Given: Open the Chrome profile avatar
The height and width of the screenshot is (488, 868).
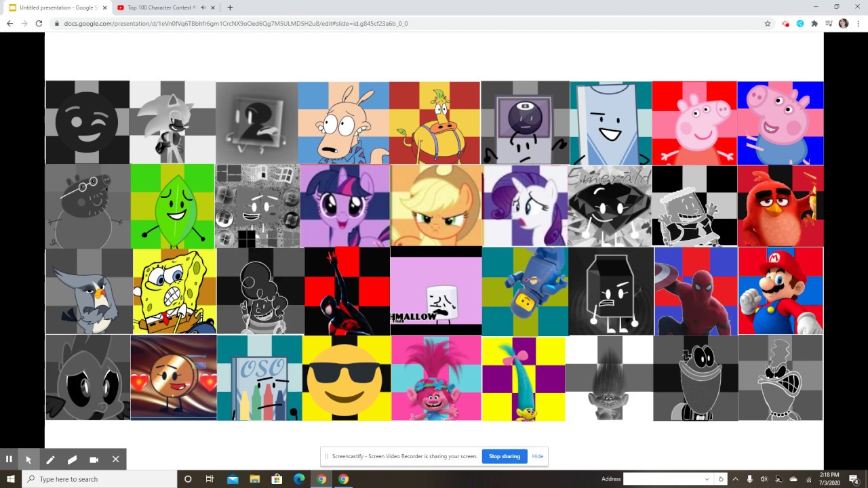Looking at the screenshot, I should 844,23.
